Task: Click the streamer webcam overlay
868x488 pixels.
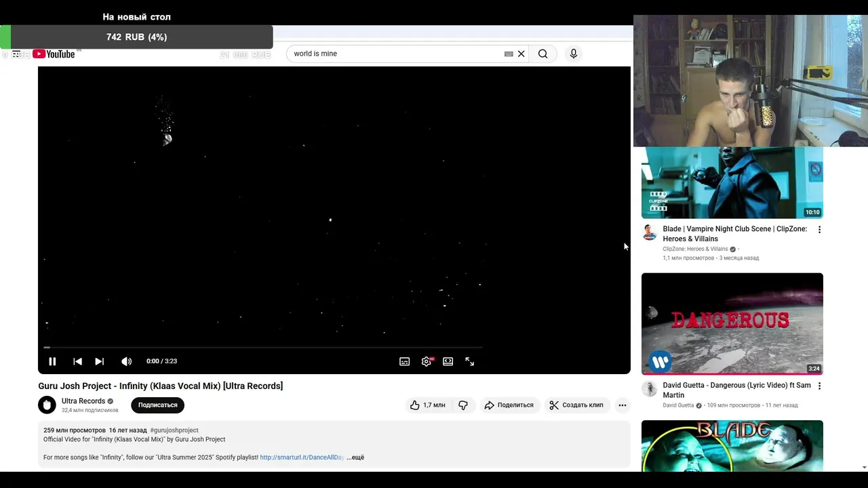Action: (750, 81)
